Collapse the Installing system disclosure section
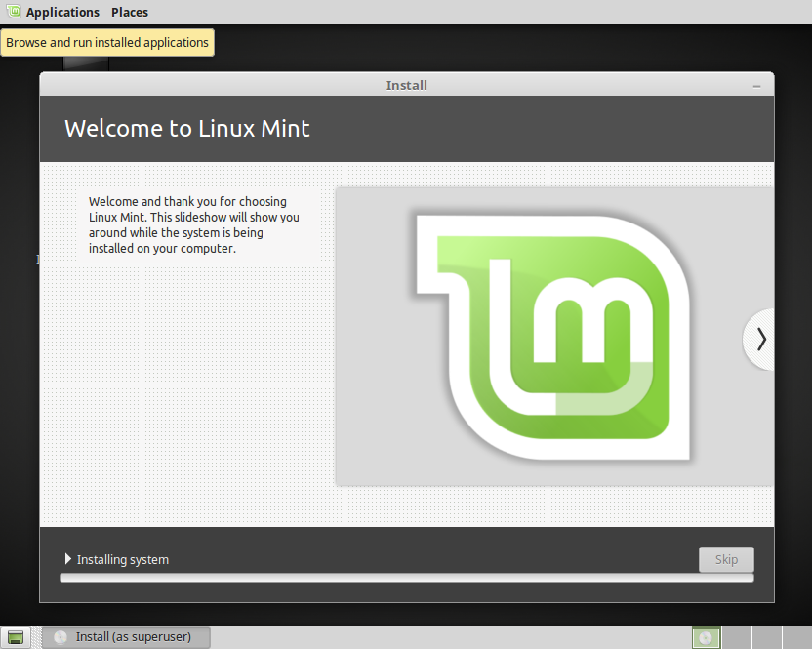This screenshot has width=812, height=649. click(x=67, y=559)
